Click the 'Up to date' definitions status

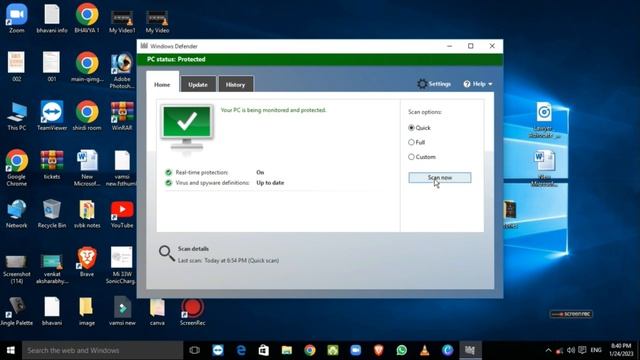tap(270, 183)
